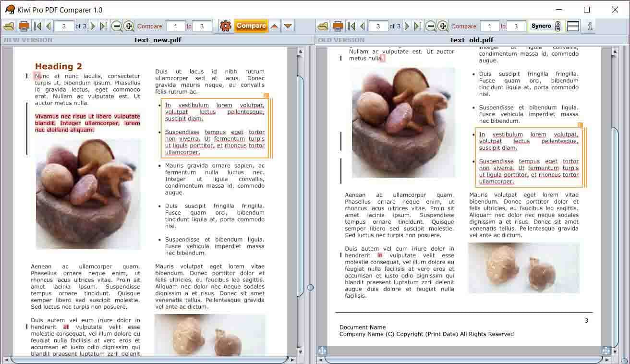Click highlighted word 'in' in old version

[380, 255]
